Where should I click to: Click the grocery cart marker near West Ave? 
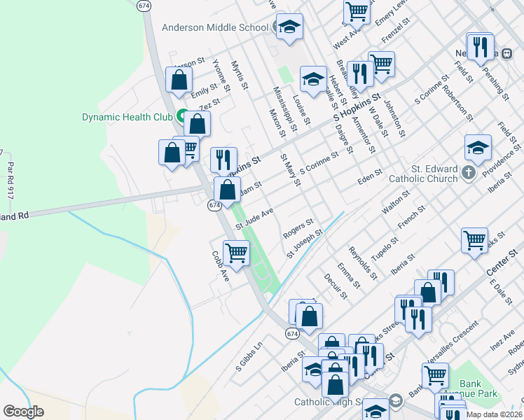click(x=357, y=13)
